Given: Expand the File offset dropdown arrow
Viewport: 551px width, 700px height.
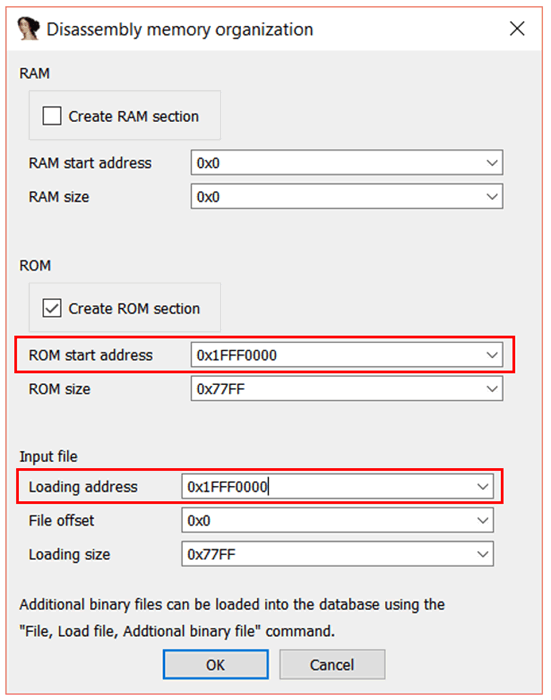Looking at the screenshot, I should pyautogui.click(x=482, y=520).
